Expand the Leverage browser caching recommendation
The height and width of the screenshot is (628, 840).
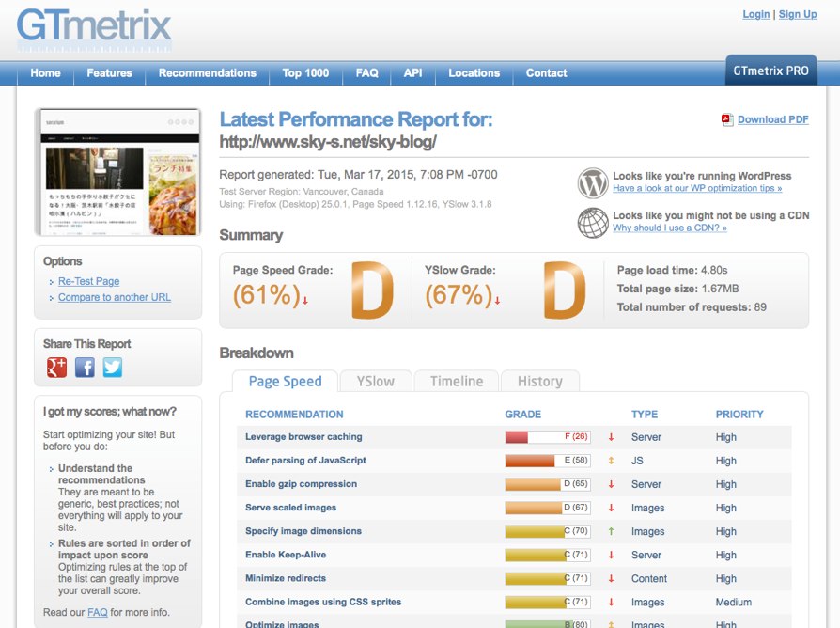point(303,437)
